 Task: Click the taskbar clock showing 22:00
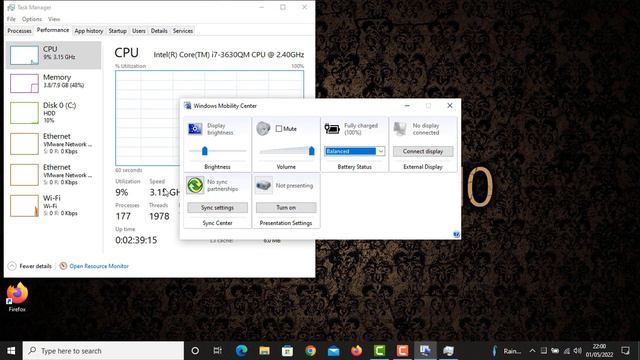tap(599, 351)
